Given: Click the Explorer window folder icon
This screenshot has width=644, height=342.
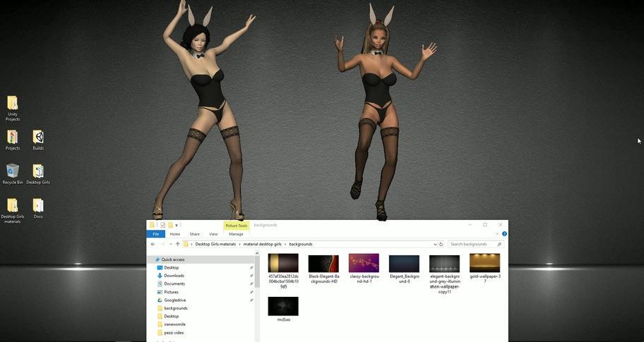Looking at the screenshot, I should coord(152,225).
